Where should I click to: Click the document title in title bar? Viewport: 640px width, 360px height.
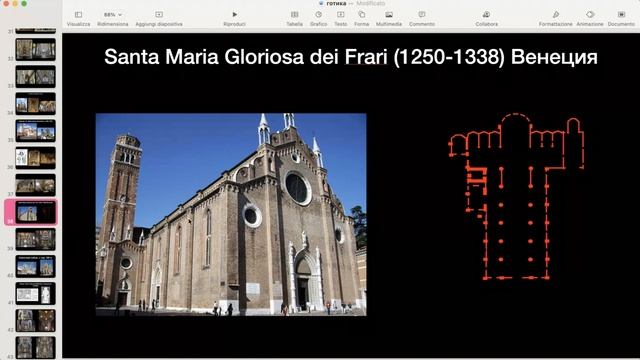coord(336,3)
